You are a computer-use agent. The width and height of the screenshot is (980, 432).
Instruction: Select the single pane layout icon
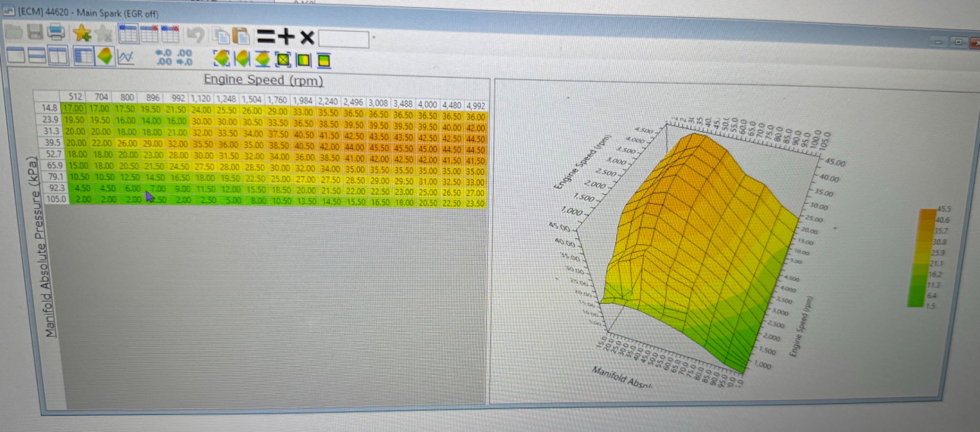[16, 55]
